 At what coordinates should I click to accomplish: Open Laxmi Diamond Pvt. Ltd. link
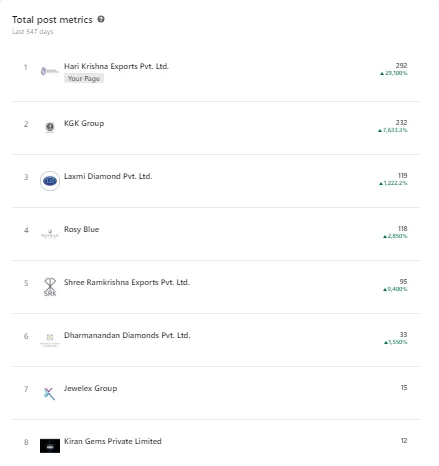108,176
